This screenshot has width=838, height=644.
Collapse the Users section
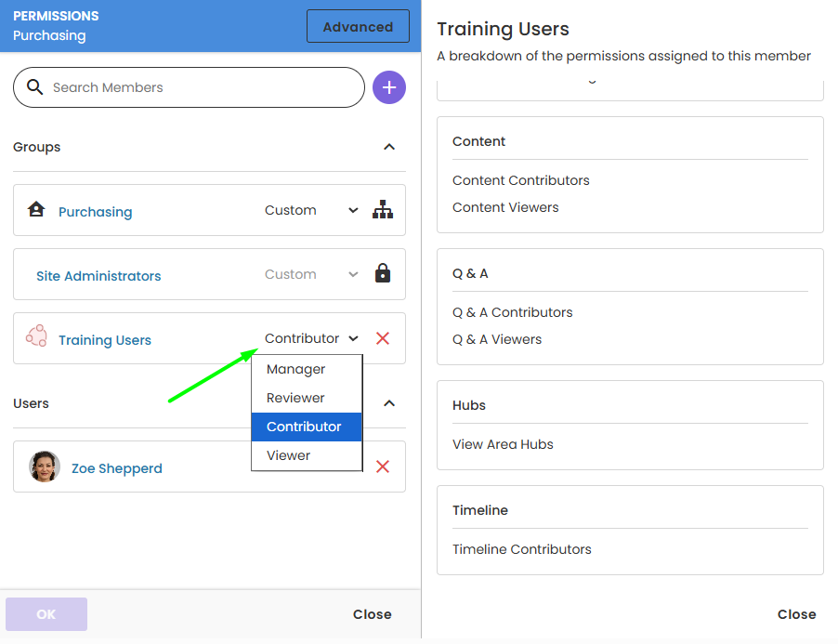tap(389, 403)
